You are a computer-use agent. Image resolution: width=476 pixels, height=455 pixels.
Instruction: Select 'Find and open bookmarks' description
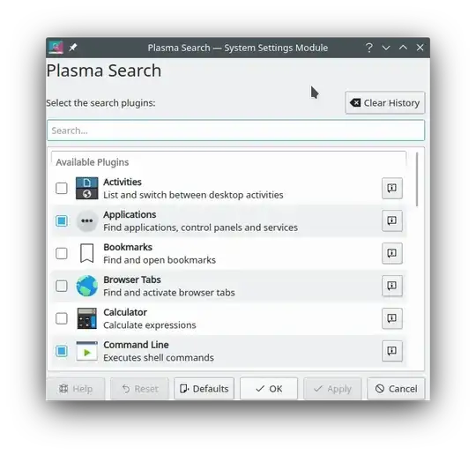[x=160, y=260]
